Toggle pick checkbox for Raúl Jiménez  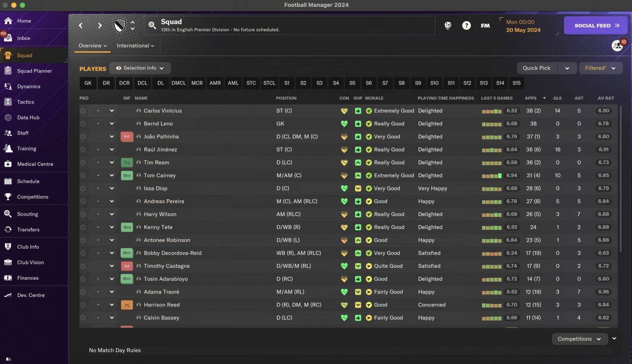pyautogui.click(x=83, y=149)
